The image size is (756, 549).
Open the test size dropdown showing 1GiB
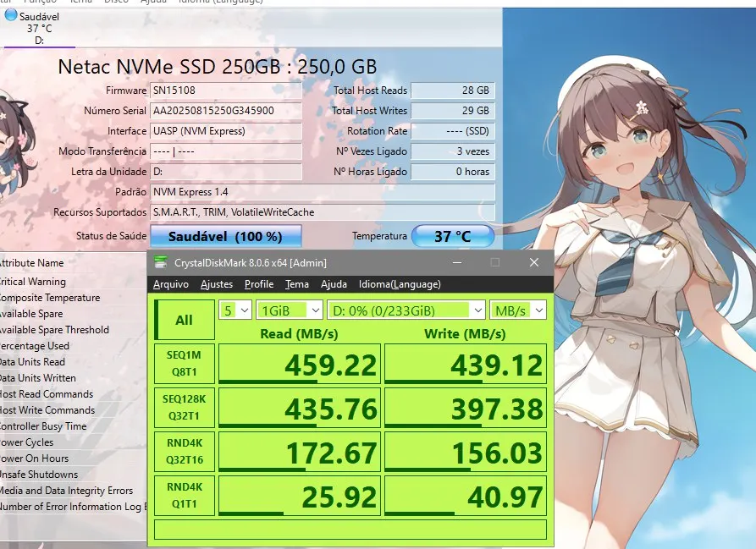click(290, 310)
